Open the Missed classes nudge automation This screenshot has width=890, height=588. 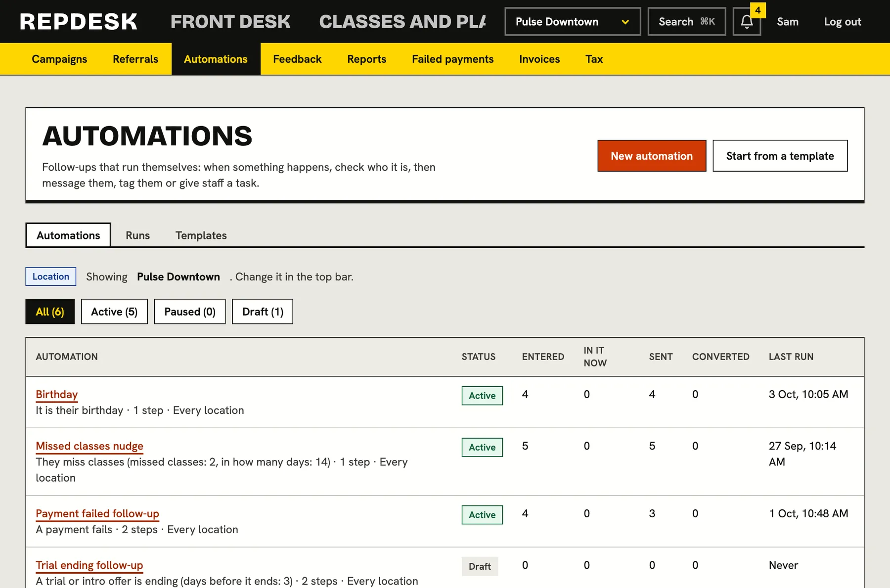(x=89, y=446)
